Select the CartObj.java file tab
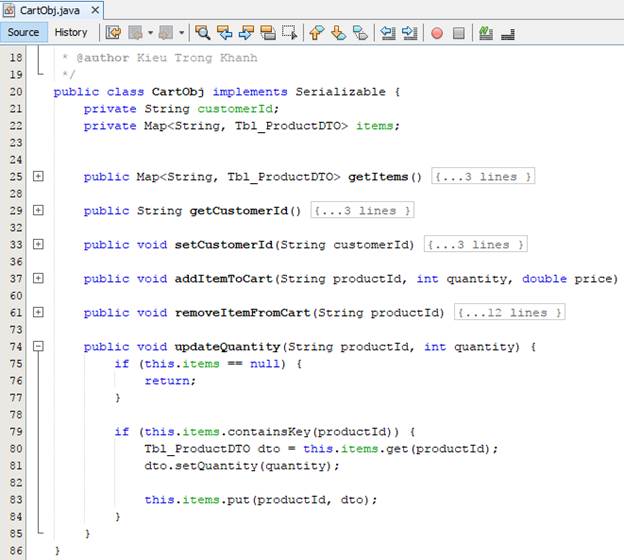 pos(50,10)
